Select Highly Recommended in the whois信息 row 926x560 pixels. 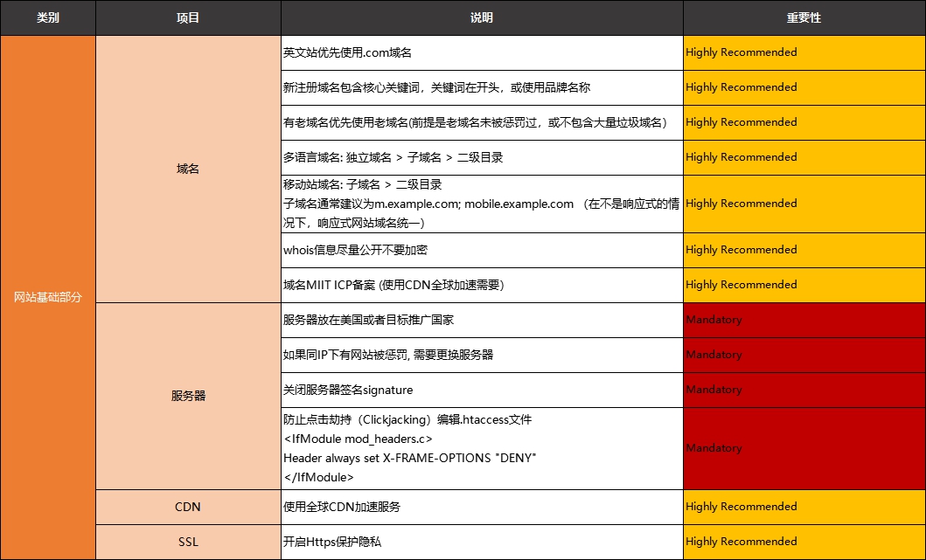[804, 250]
